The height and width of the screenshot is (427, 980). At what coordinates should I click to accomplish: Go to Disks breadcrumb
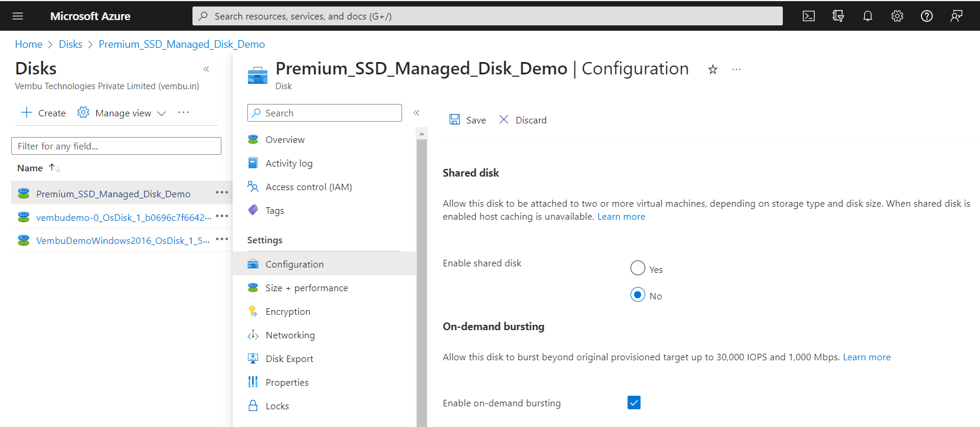(70, 44)
